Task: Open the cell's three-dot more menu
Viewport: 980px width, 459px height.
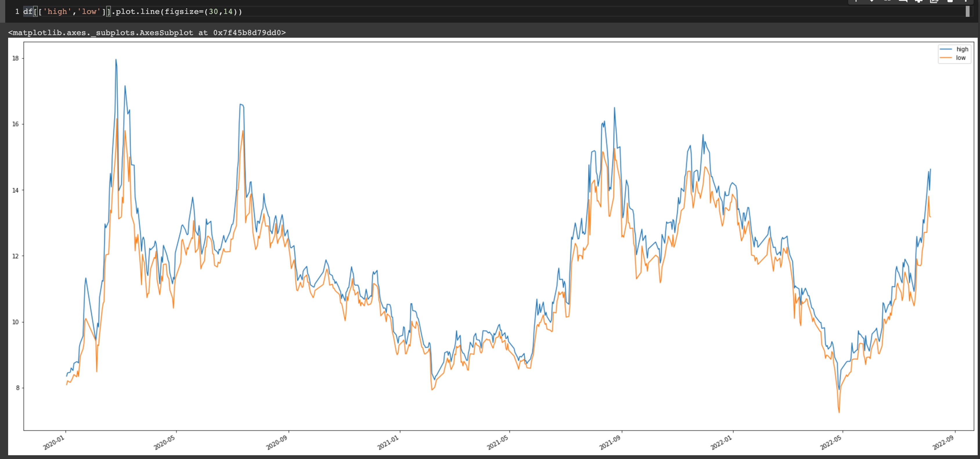Action: pos(965,1)
